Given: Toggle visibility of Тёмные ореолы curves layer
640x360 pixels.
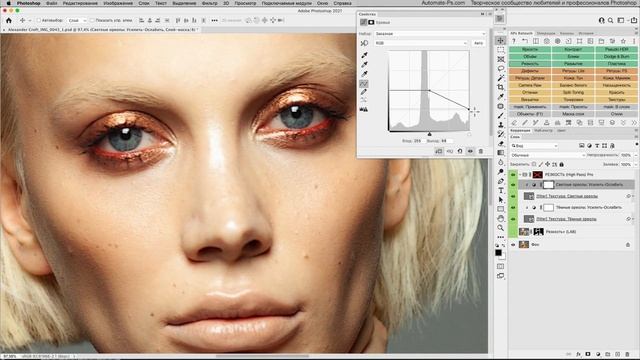Looking at the screenshot, I should pos(513,208).
